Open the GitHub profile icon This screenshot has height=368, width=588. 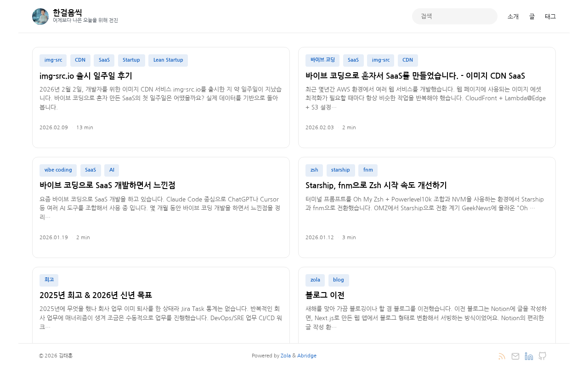pyautogui.click(x=543, y=356)
